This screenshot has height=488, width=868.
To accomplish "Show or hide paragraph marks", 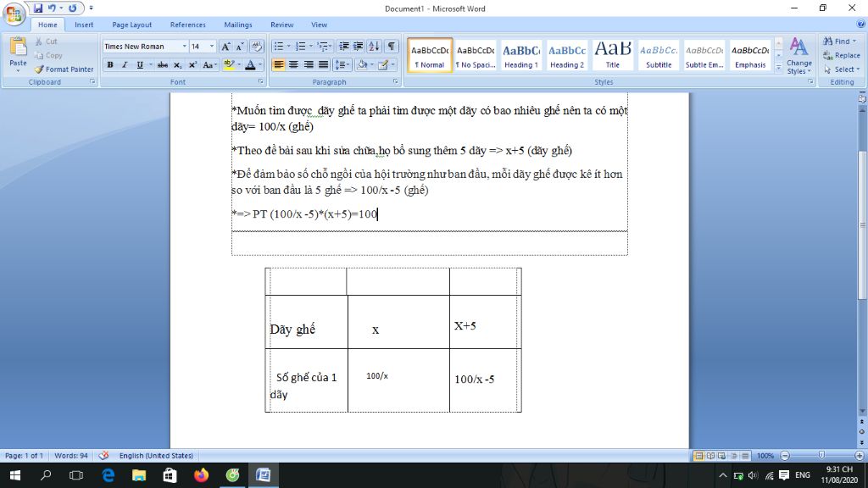I will point(391,47).
